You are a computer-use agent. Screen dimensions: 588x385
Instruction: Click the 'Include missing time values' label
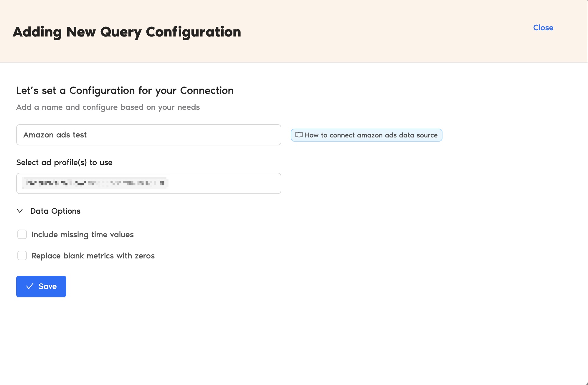point(82,235)
